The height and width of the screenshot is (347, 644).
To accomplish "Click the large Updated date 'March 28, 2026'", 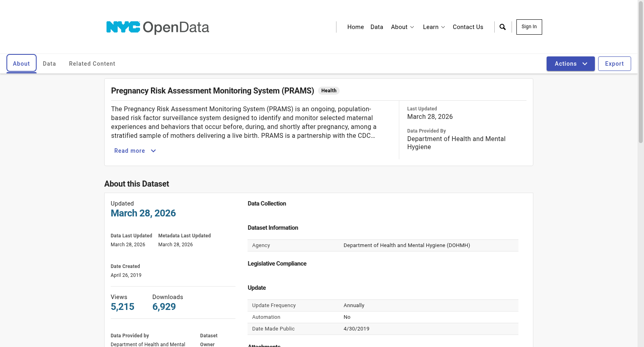I will tap(143, 213).
